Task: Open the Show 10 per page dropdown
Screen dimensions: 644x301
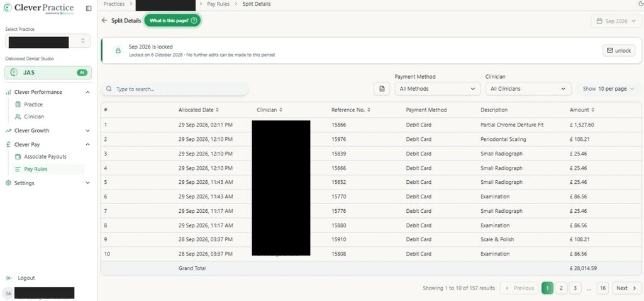Action: pyautogui.click(x=608, y=89)
